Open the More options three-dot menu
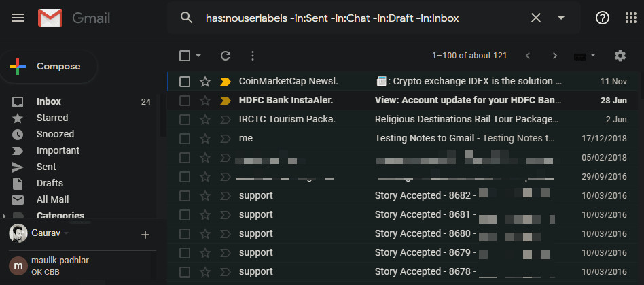The height and width of the screenshot is (285, 644). (x=253, y=56)
